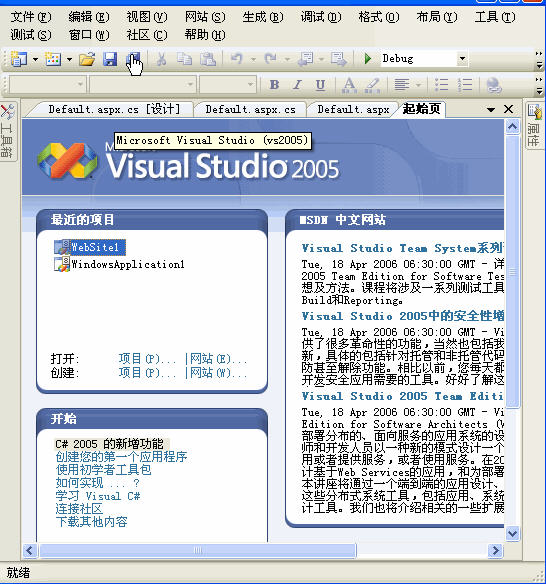This screenshot has height=584, width=546.
Task: Expand the alignment dropdown arrow
Action: tap(418, 85)
